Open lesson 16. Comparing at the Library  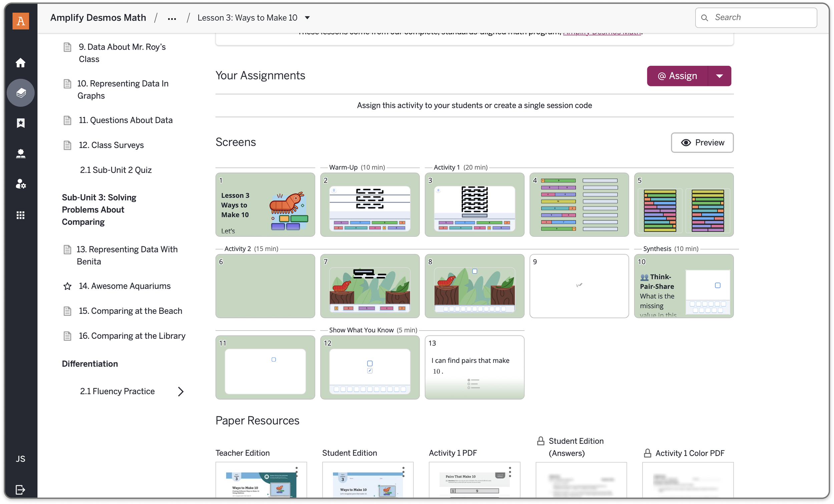coord(132,336)
